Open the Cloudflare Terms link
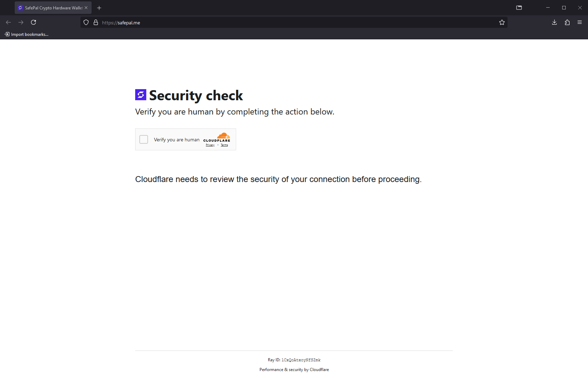The width and height of the screenshot is (588, 378). 224,145
